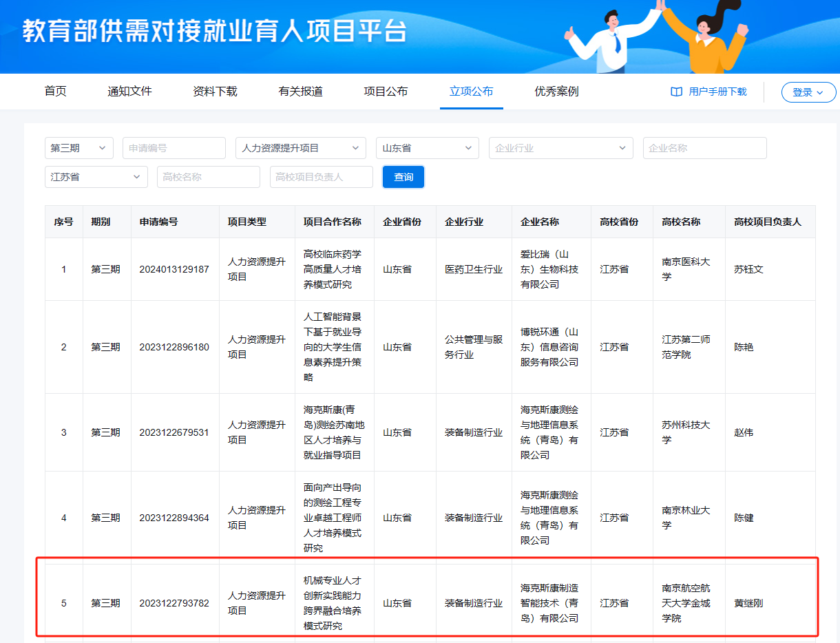Click project name 高校临床药学高质量人才培养模式研究
Viewport: 840px width, 643px height.
point(333,269)
